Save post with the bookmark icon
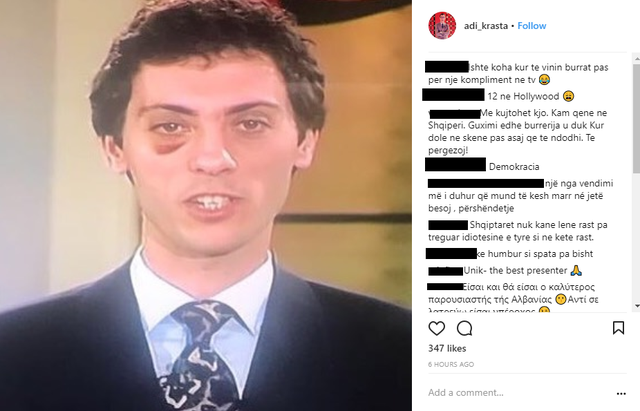Image resolution: width=640 pixels, height=411 pixels. (x=618, y=328)
